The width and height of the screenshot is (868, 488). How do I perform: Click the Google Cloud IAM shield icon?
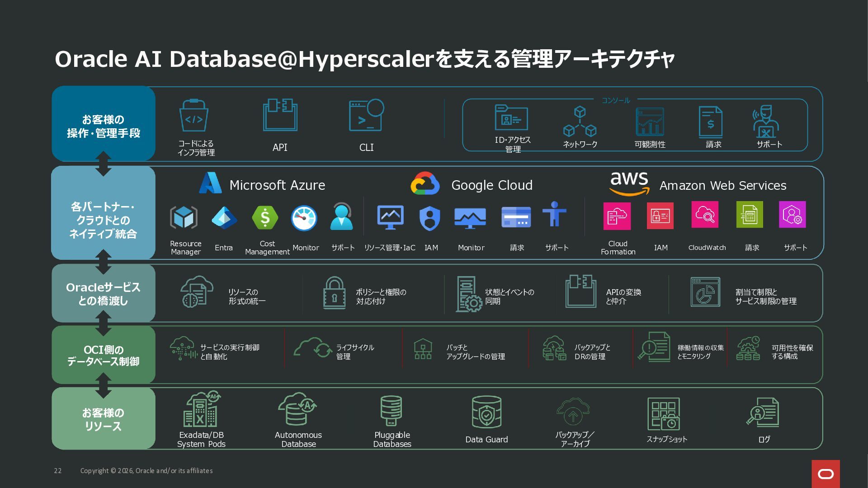click(x=429, y=218)
